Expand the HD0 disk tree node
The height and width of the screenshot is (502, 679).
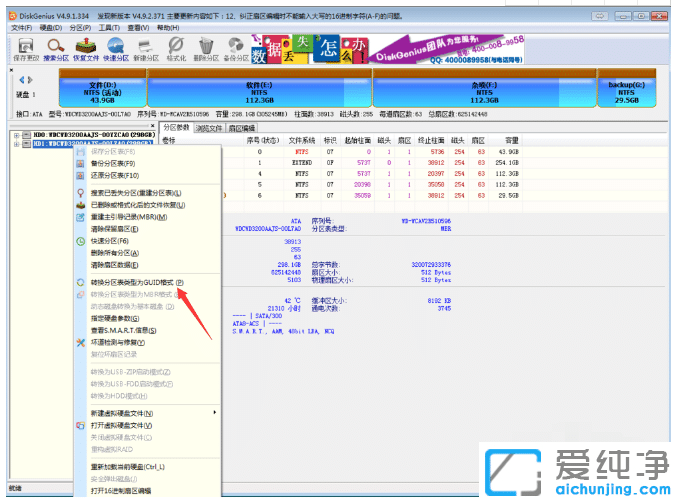tap(16, 134)
